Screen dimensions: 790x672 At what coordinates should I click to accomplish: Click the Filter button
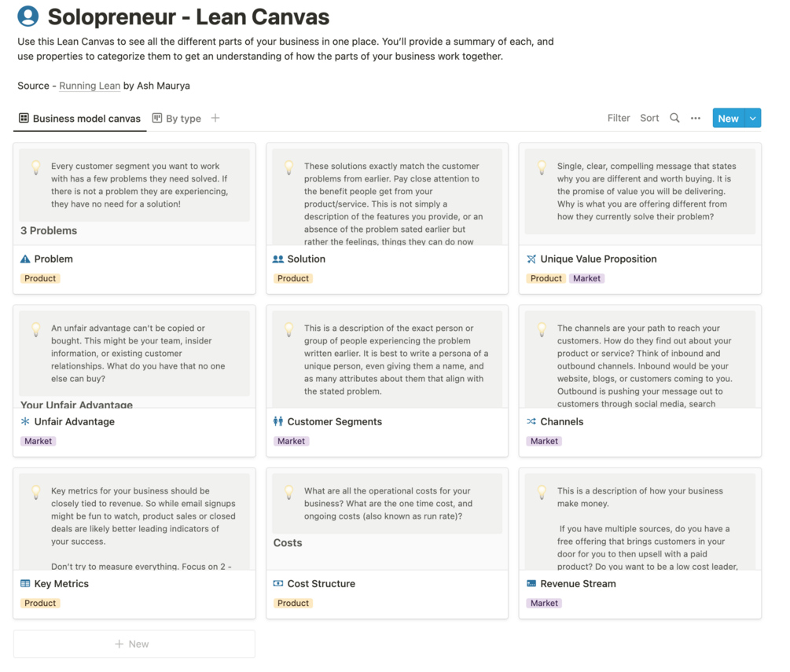tap(619, 117)
